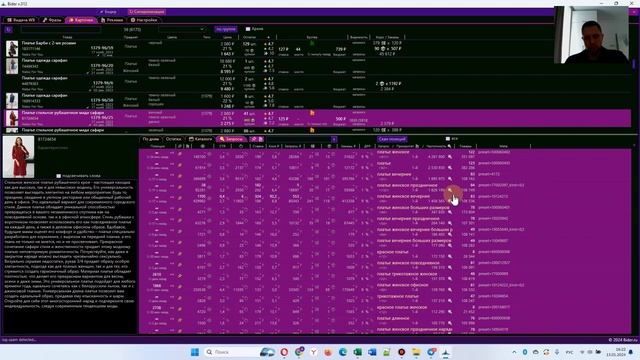This screenshot has width=640, height=360.
Task: Click the second small icon button after the Запросы tab
Action: point(261,139)
